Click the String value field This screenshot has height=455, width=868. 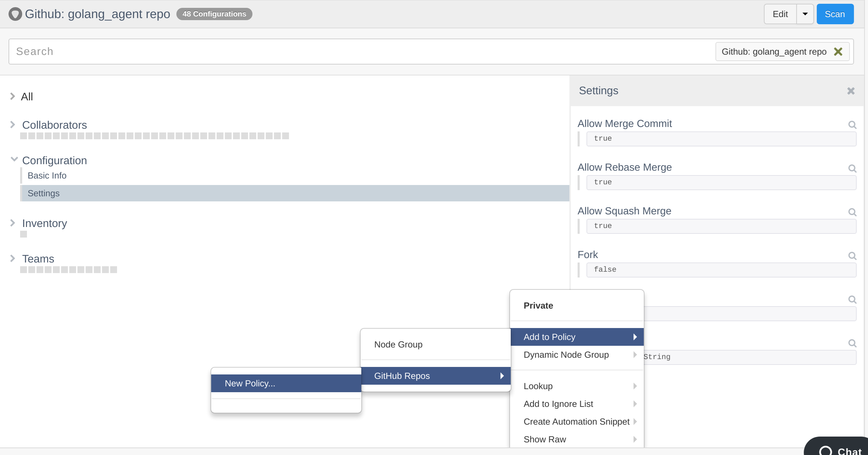tap(750, 357)
